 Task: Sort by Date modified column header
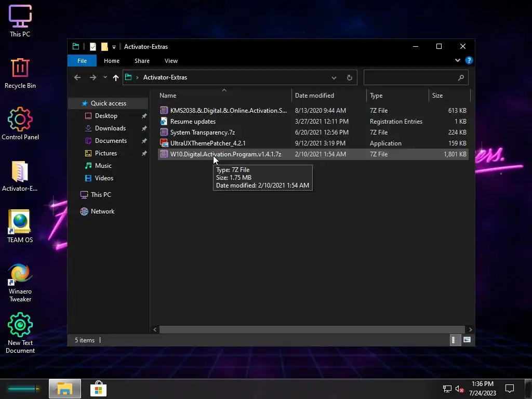(x=329, y=96)
